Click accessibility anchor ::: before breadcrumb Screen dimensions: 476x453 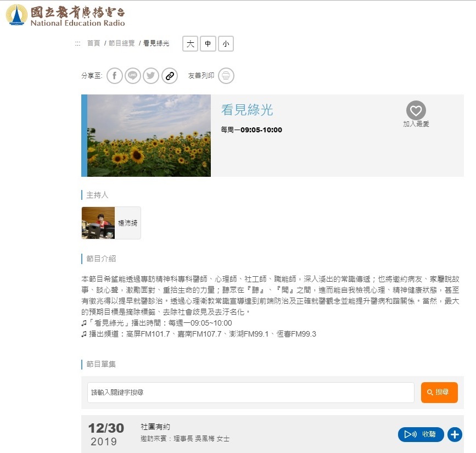click(x=78, y=44)
